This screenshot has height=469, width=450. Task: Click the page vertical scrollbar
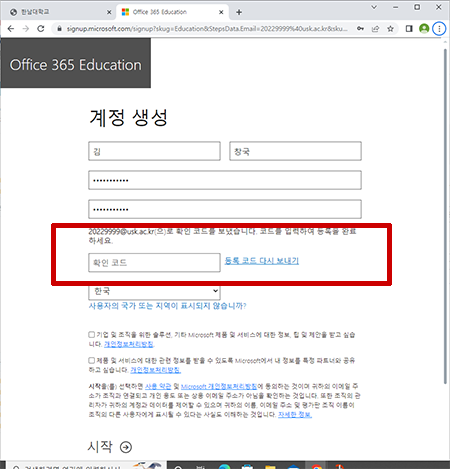(445, 217)
